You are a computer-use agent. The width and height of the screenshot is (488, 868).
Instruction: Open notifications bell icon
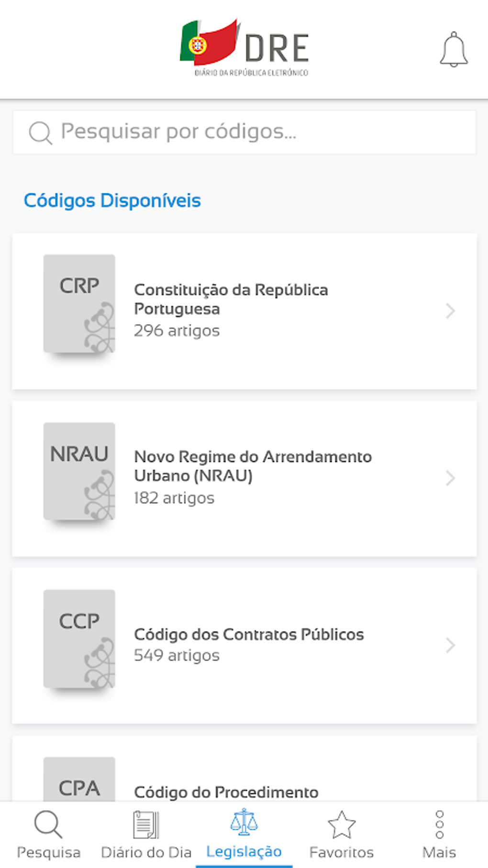tap(454, 49)
